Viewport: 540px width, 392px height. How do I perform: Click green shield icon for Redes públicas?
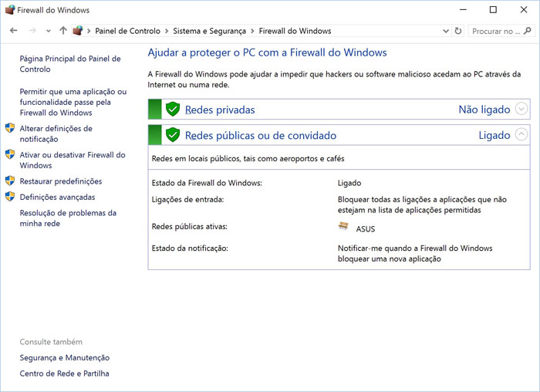pos(173,135)
